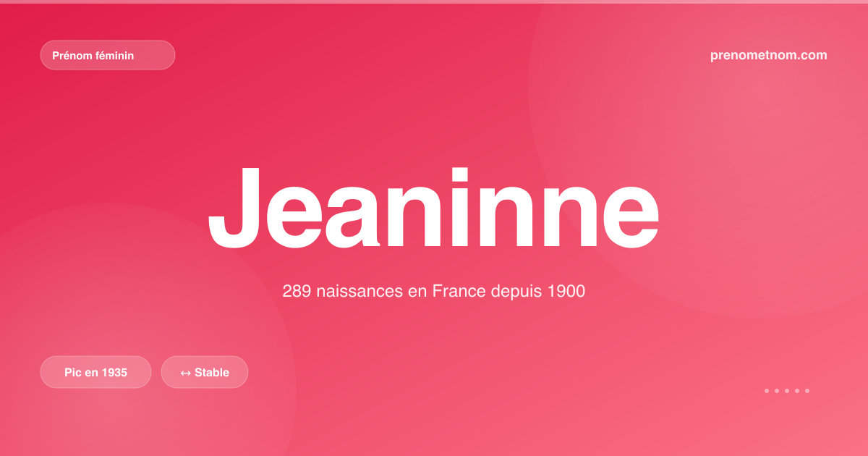
Task: Select the text 289 naissances en France depuis 1900
Action: (x=433, y=292)
